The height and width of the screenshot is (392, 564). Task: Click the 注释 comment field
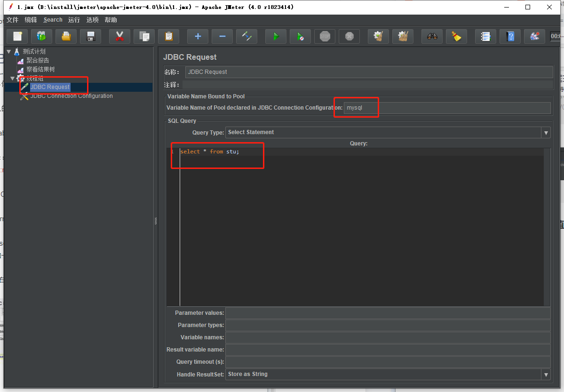[367, 85]
